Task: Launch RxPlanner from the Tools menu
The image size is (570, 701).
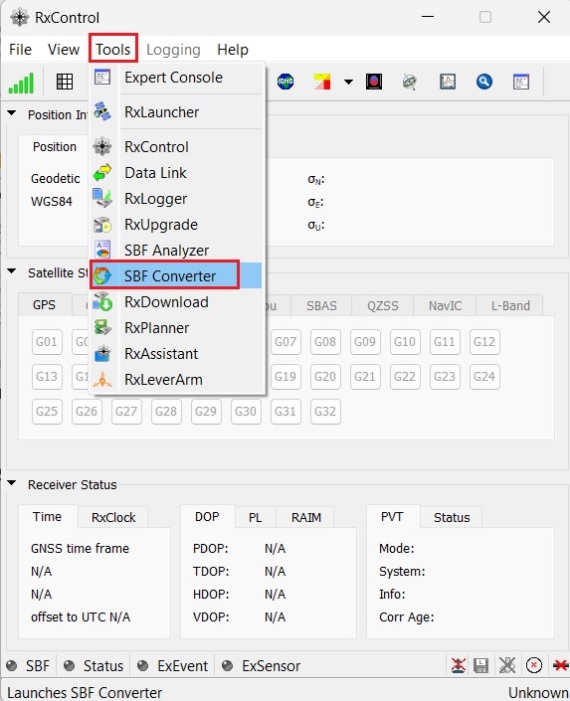Action: click(177, 328)
